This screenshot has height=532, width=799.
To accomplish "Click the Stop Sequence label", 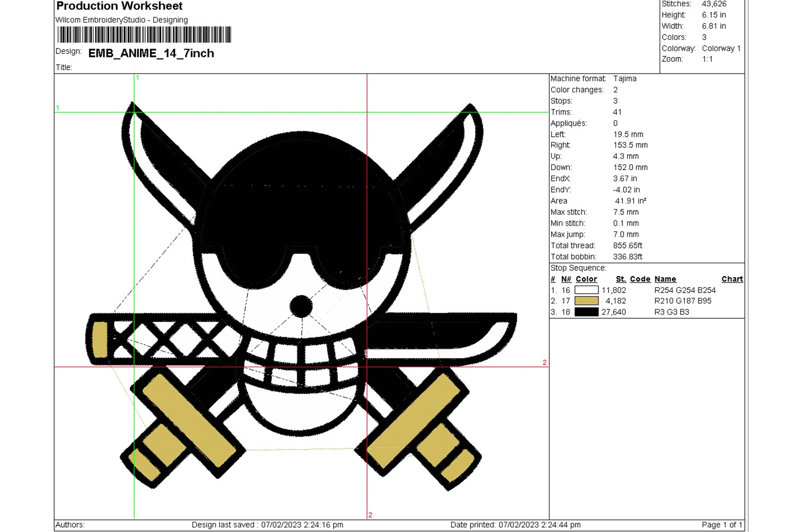I will click(x=578, y=268).
